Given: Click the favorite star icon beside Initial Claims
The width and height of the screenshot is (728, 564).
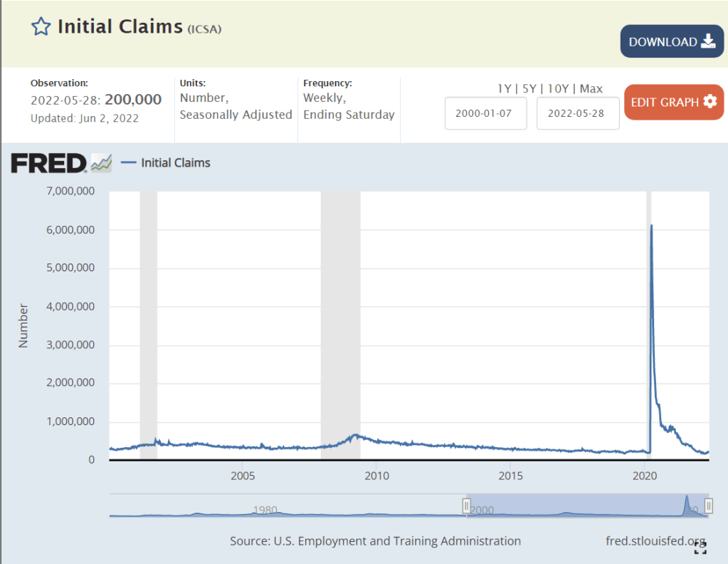Looking at the screenshot, I should click(41, 27).
